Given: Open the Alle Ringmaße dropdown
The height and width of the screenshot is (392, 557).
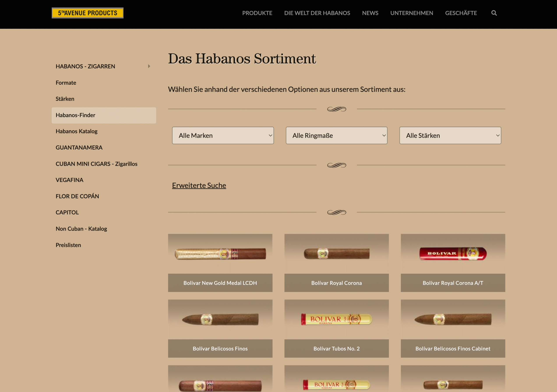Looking at the screenshot, I should click(336, 135).
